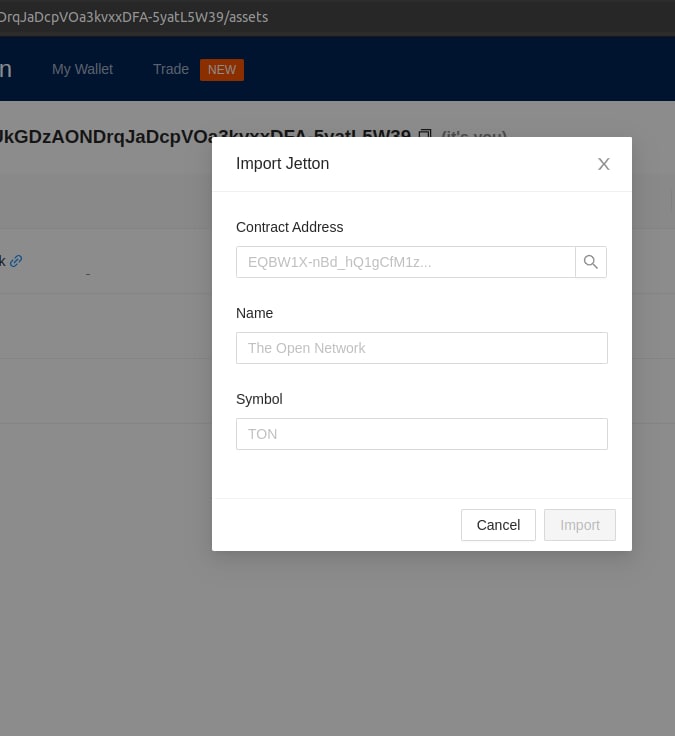Click the Name field label
This screenshot has height=736, width=675.
[x=254, y=313]
